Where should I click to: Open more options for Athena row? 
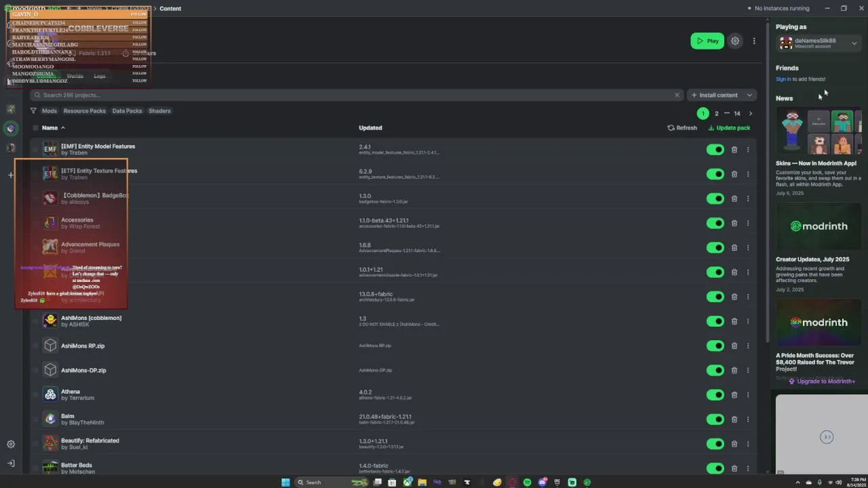(748, 395)
